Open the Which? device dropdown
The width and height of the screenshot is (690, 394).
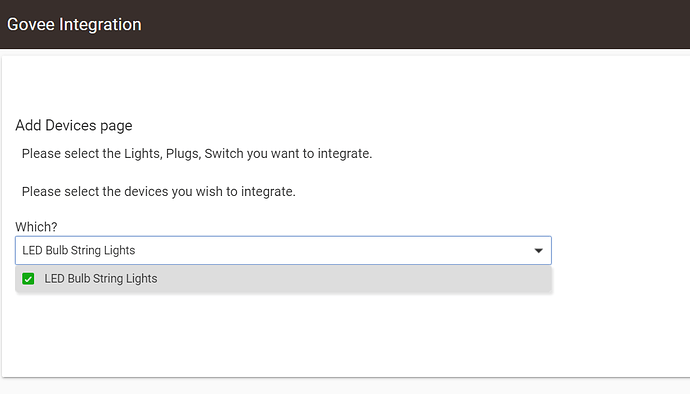coord(283,250)
